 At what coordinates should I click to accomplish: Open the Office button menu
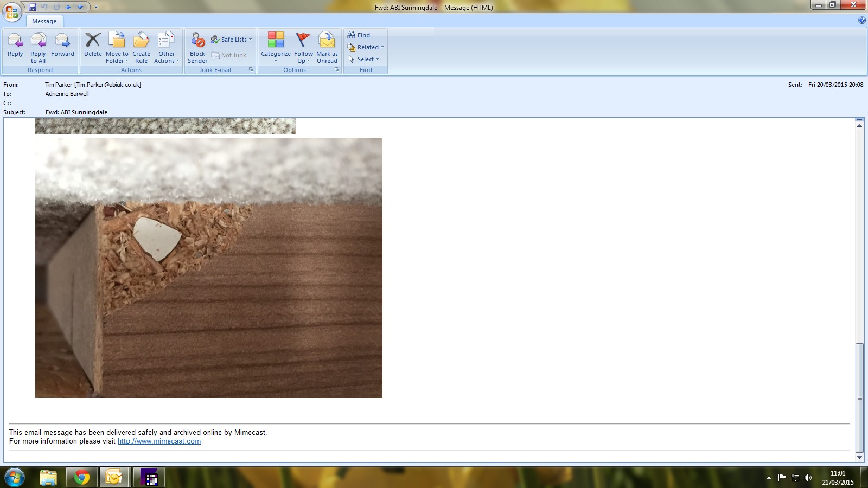(11, 11)
